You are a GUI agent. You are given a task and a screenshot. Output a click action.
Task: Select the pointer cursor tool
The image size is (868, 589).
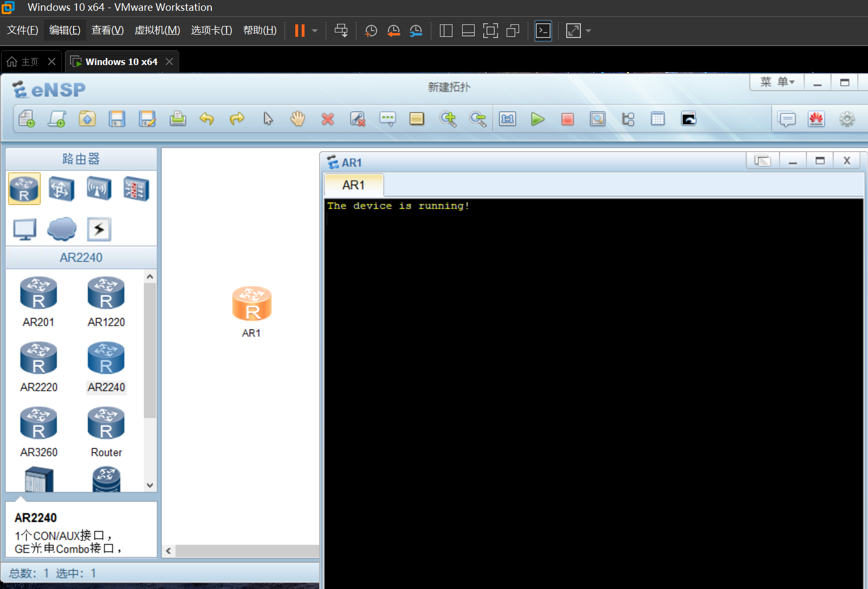click(x=268, y=119)
